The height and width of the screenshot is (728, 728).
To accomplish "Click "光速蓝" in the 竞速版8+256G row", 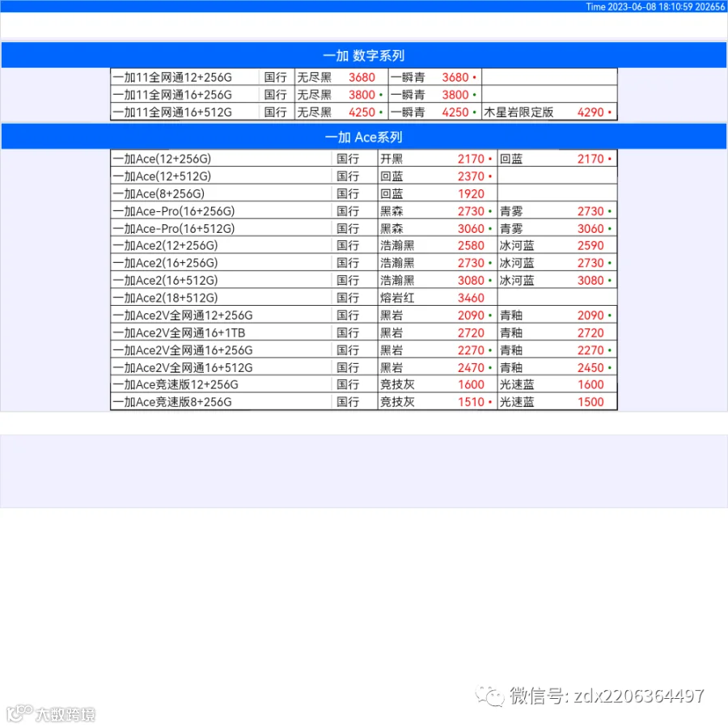I will coord(517,402).
